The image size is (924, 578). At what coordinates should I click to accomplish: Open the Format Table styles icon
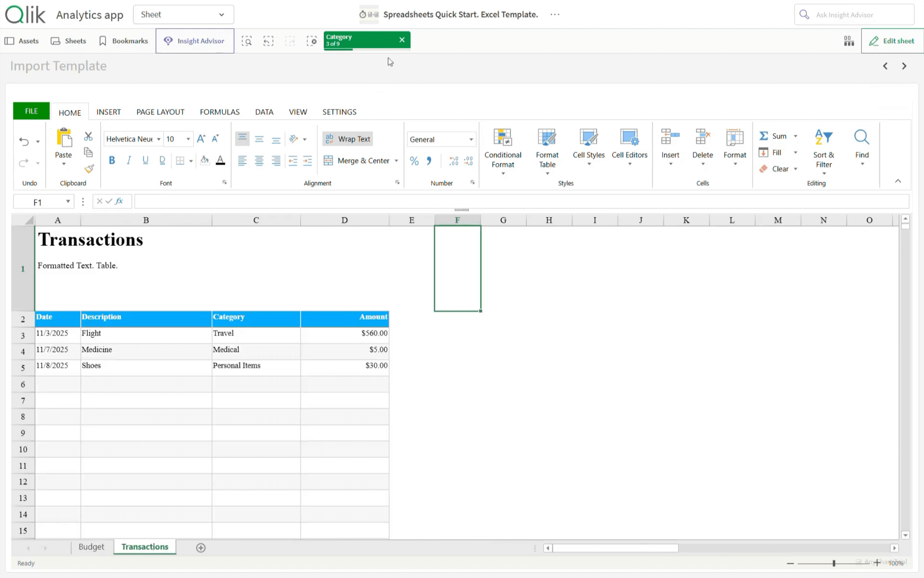click(x=547, y=137)
